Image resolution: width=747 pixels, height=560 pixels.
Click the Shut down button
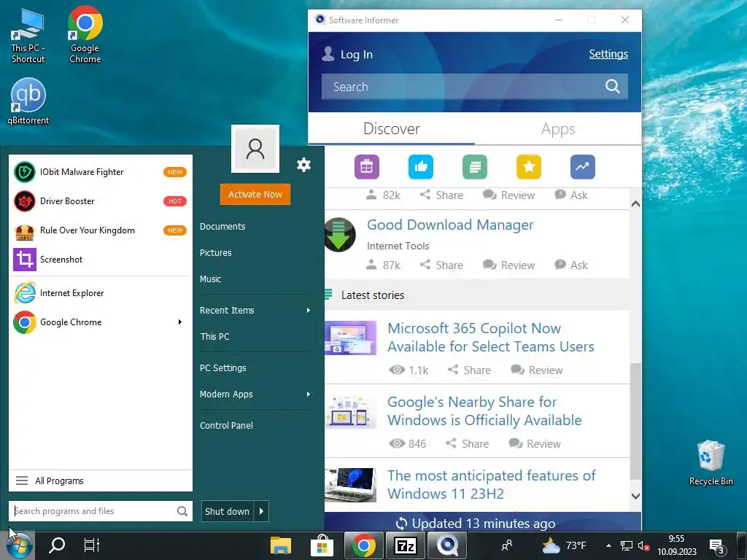click(228, 511)
